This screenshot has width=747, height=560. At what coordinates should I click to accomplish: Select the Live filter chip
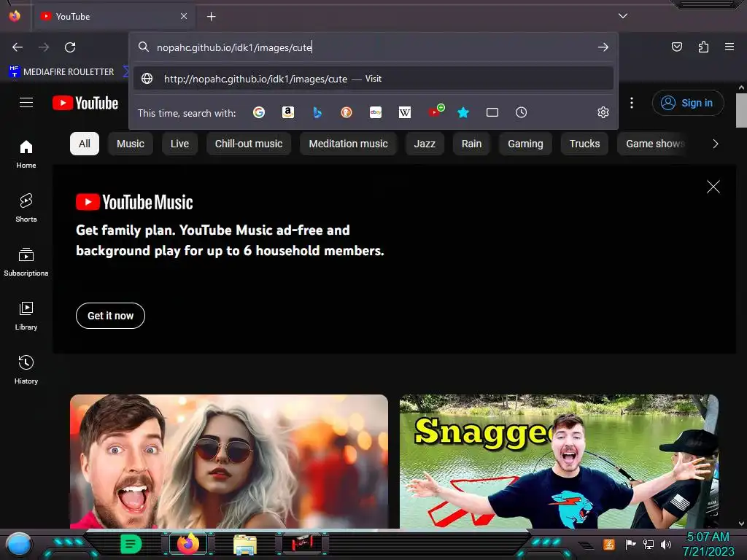179,144
